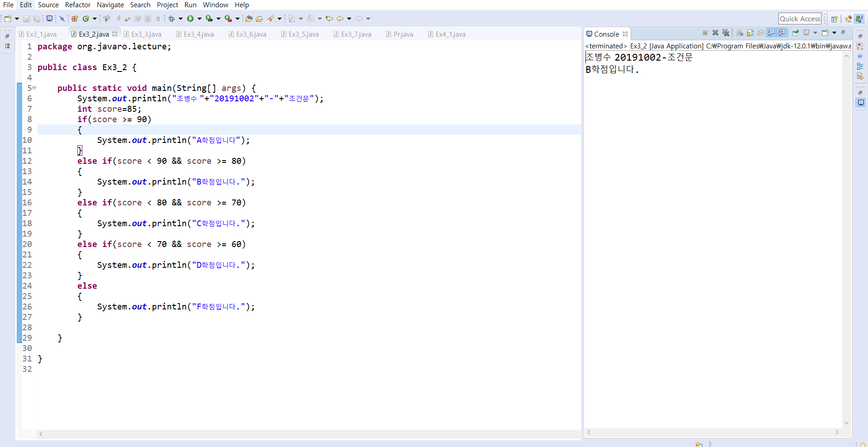The height and width of the screenshot is (447, 868).
Task: Open the New wizard dropdown arrow
Action: coord(17,19)
